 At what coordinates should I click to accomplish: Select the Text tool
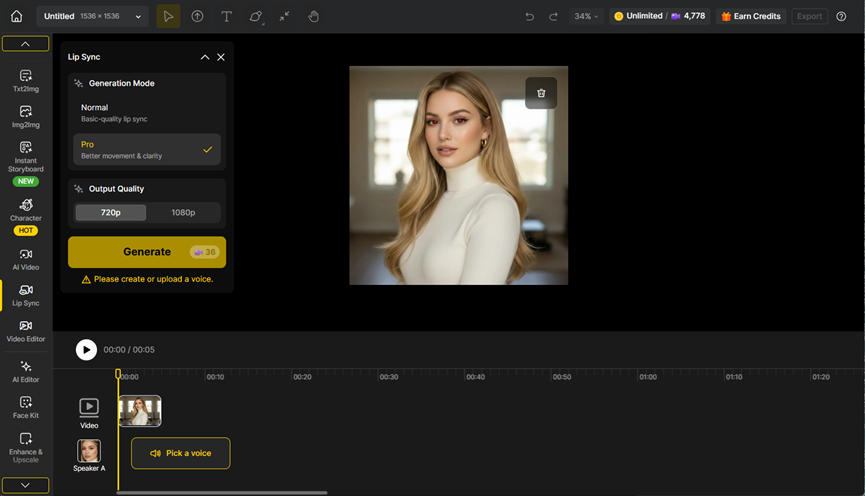click(x=226, y=16)
